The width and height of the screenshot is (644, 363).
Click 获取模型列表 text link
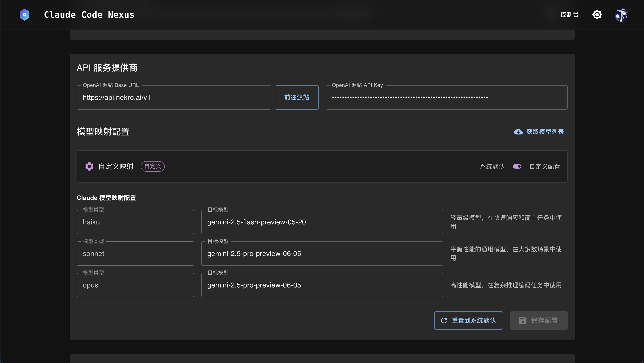pos(545,132)
